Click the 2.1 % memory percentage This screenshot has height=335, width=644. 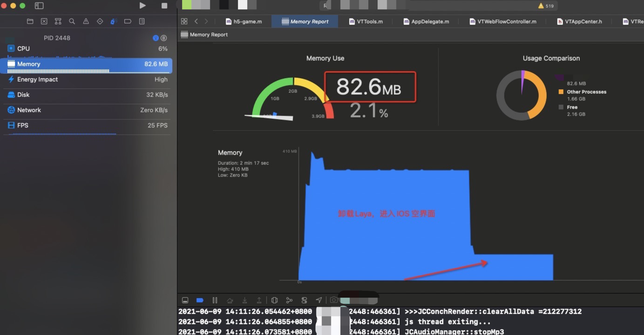coord(369,111)
